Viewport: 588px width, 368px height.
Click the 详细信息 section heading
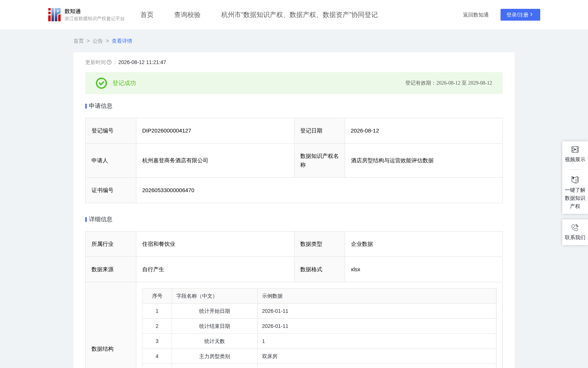pyautogui.click(x=101, y=219)
